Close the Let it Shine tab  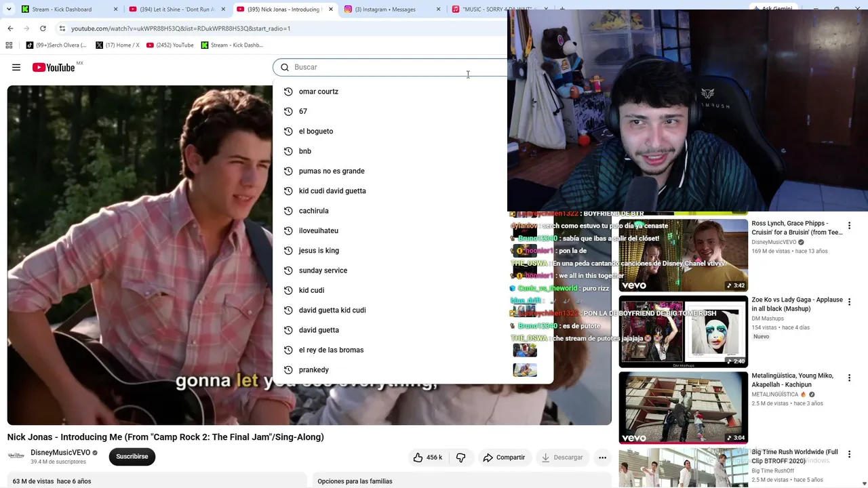click(223, 9)
